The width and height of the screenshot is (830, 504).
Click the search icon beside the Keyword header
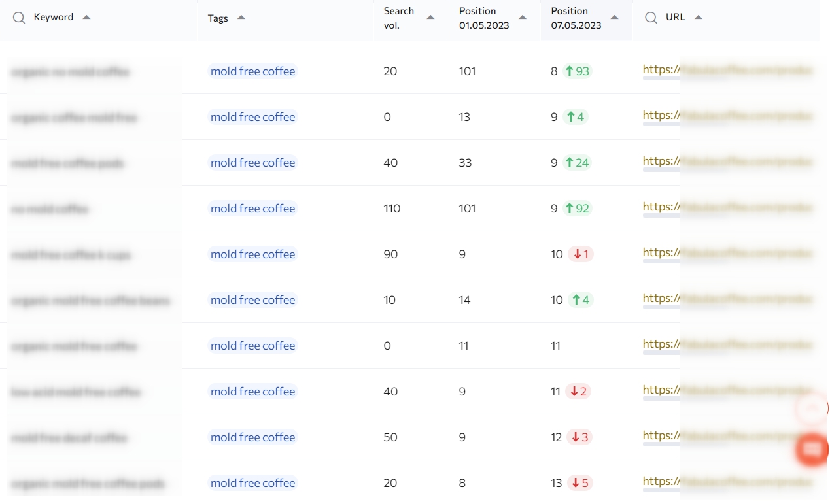pyautogui.click(x=20, y=18)
